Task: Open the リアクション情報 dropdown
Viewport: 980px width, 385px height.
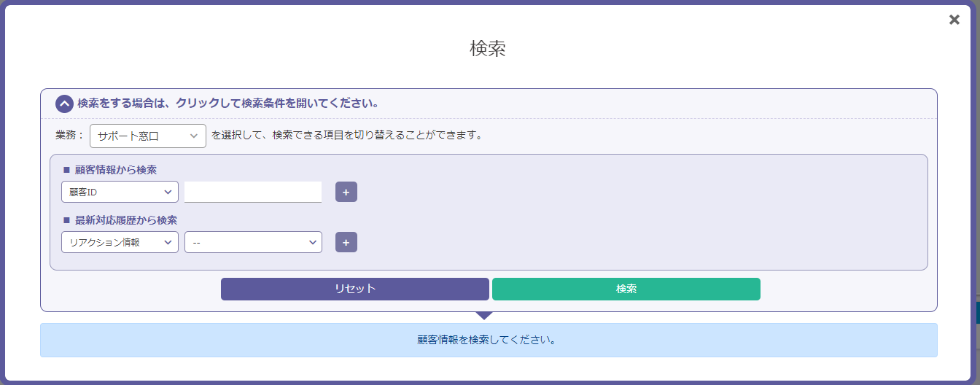Action: 120,242
